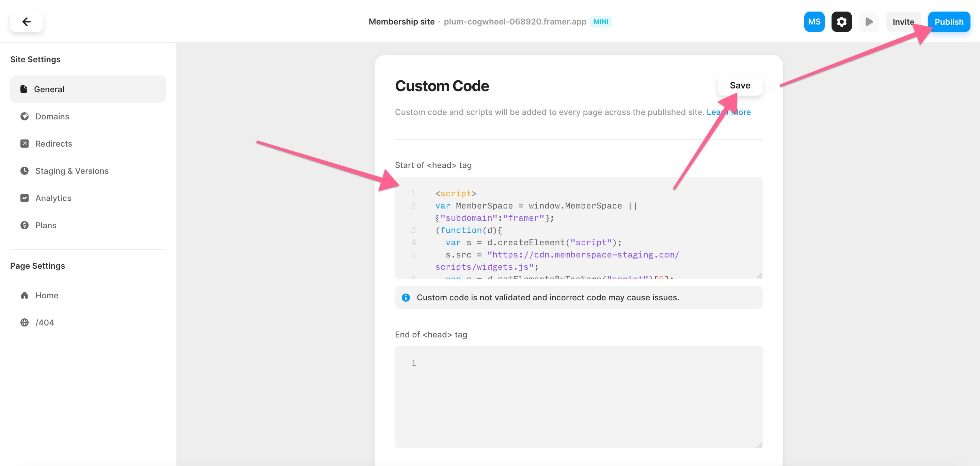Open /404 page settings
Image resolution: width=980 pixels, height=466 pixels.
[x=45, y=322]
